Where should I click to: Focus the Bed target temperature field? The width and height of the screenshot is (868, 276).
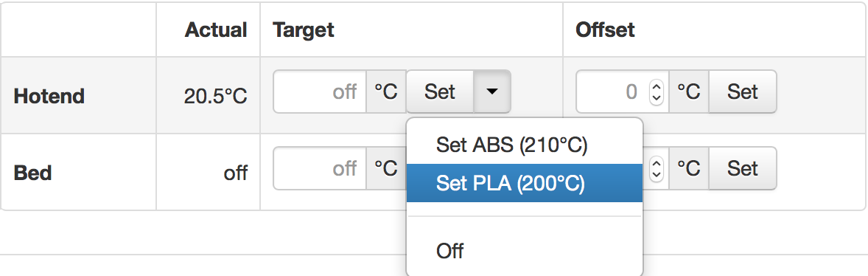coord(320,168)
